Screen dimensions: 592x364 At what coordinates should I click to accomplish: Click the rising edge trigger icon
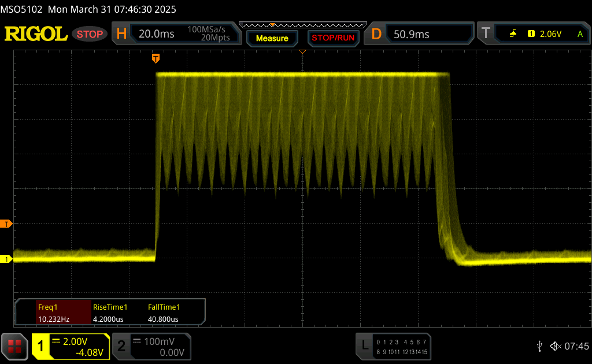[x=513, y=34]
